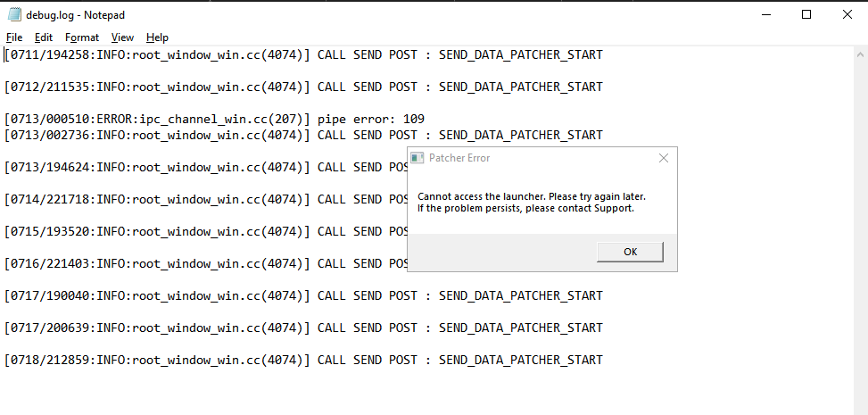
Task: Click the Notepad document icon in title bar
Action: (14, 15)
